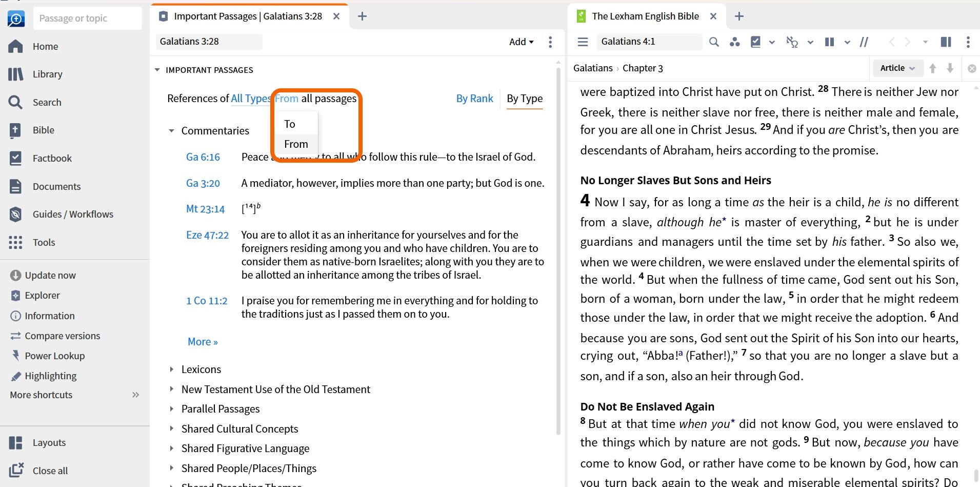This screenshot has width=980, height=487.
Task: Switch to By Type view
Action: pyautogui.click(x=525, y=98)
